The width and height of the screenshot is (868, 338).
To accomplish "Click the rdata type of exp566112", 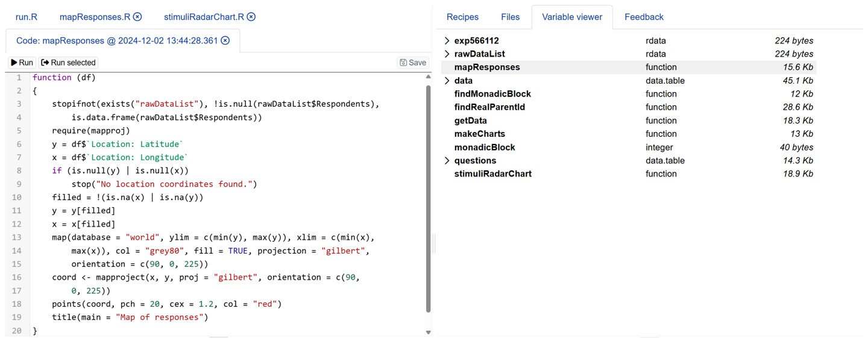I will (x=655, y=41).
